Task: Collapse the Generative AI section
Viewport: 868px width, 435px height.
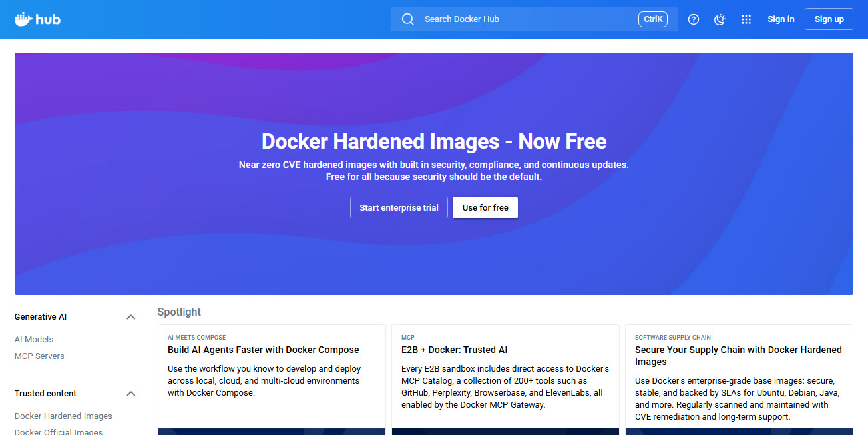Action: point(131,317)
